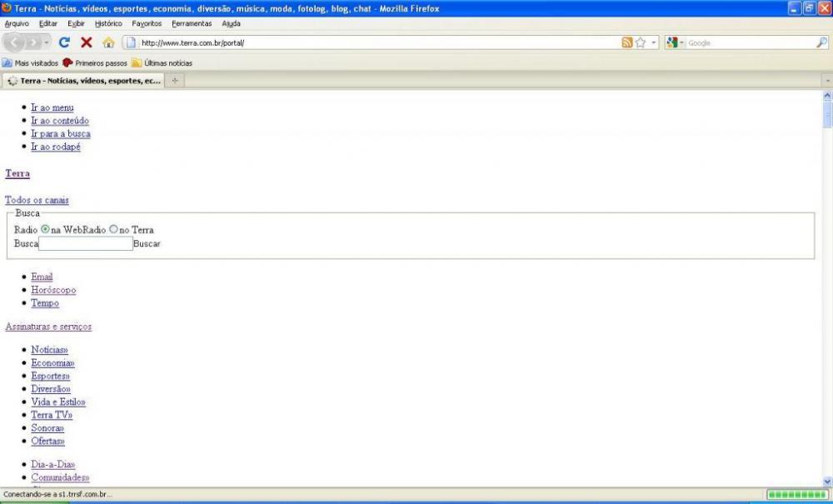This screenshot has height=504, width=833.
Task: Click the search magnifier icon in Google box
Action: point(821,42)
